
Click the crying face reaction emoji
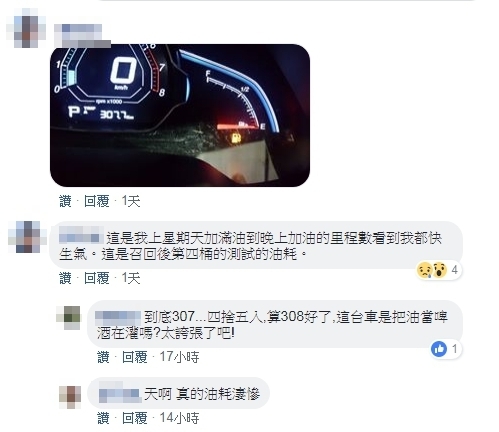click(424, 270)
